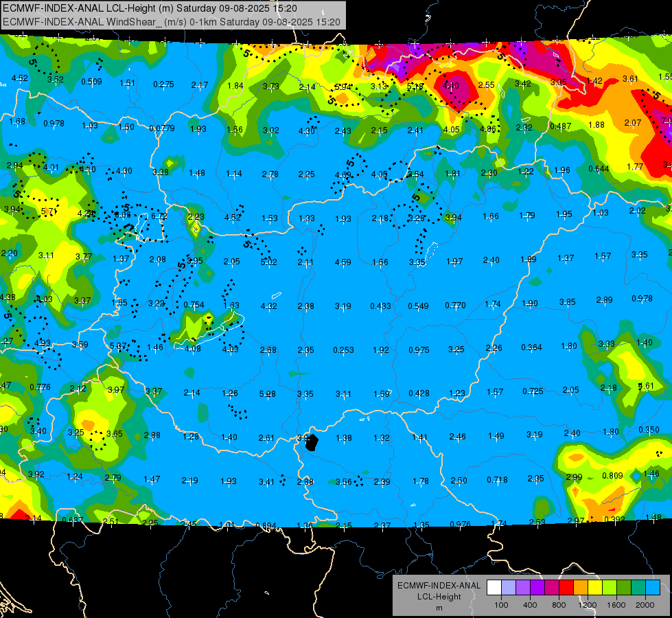Click the wind shear value 0.975
Screen dimensions: 672x618
point(419,350)
